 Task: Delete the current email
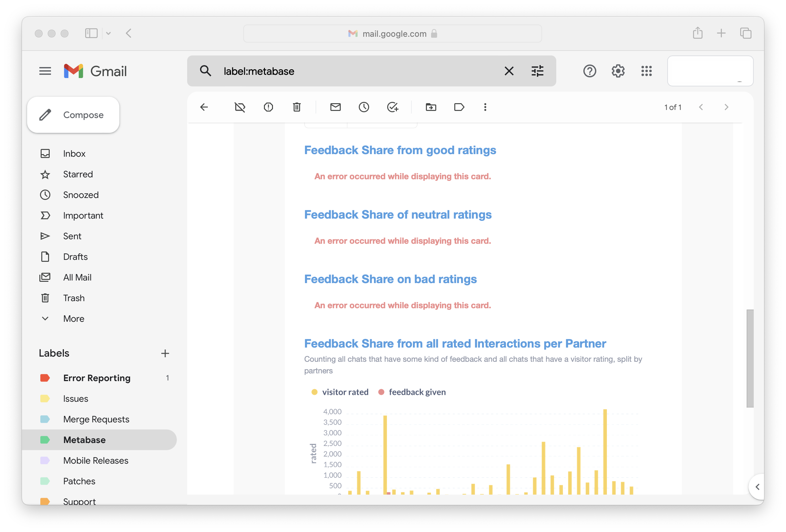[297, 107]
